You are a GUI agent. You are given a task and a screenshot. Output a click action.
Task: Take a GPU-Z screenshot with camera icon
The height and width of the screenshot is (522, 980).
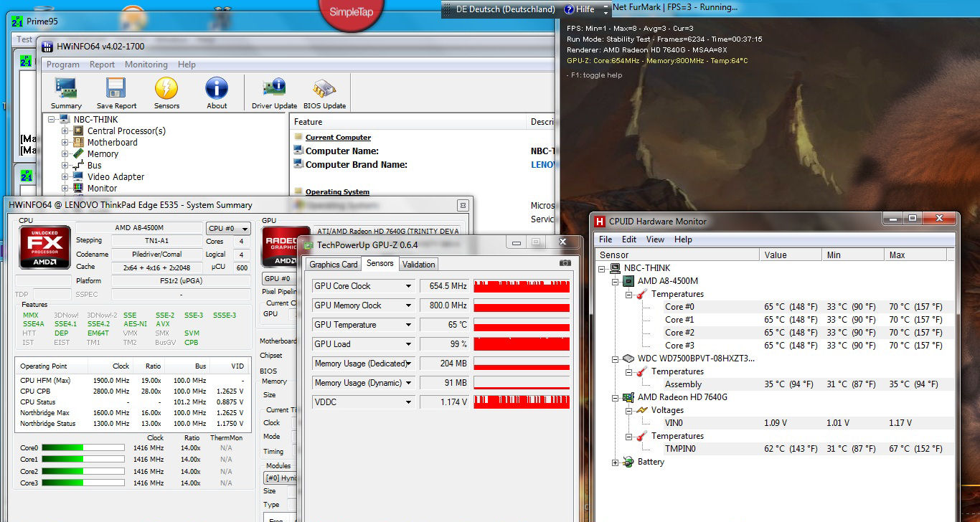pos(565,263)
